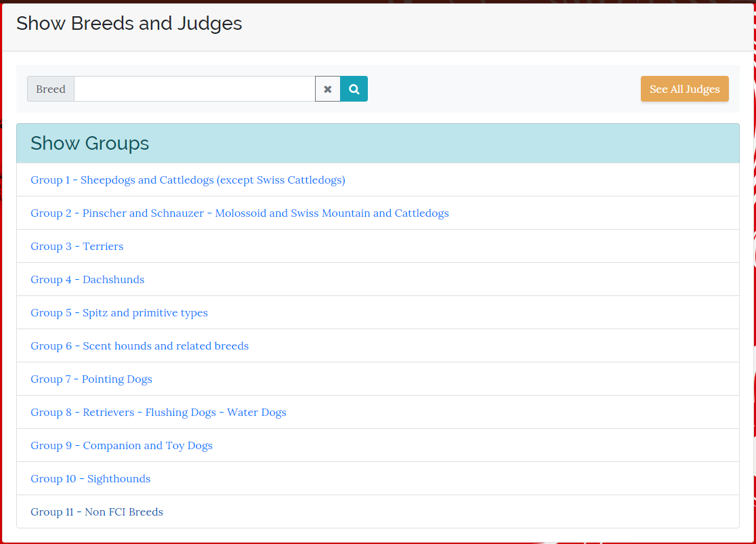Open Group 2 - Pinscher and Schnauzer link
This screenshot has height=544, width=756.
pos(239,213)
